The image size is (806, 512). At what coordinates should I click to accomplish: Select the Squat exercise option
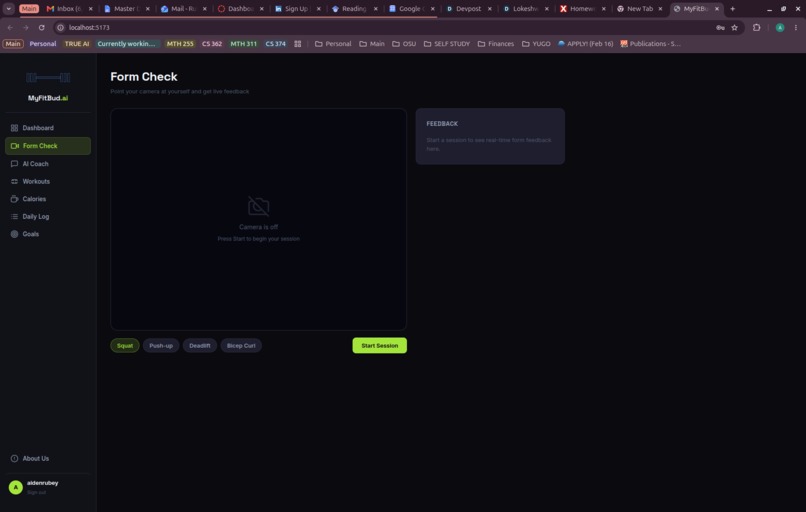(x=125, y=346)
